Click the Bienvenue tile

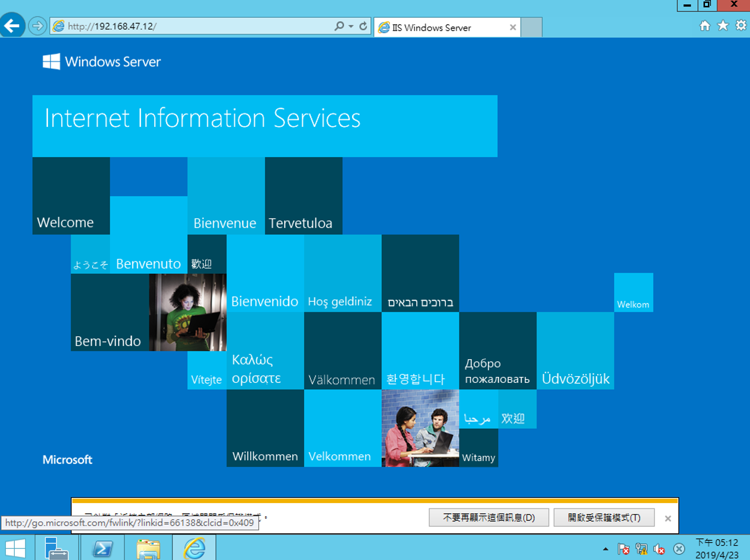point(226,196)
